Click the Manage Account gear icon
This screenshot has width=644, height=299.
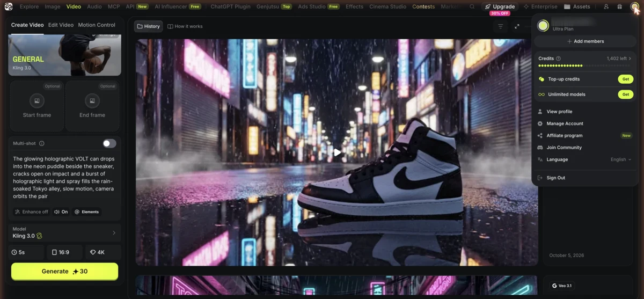click(x=540, y=123)
